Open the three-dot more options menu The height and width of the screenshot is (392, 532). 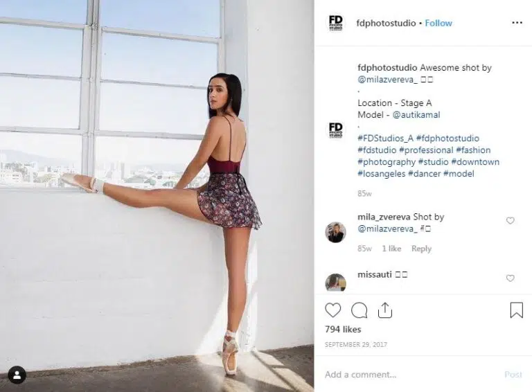517,22
